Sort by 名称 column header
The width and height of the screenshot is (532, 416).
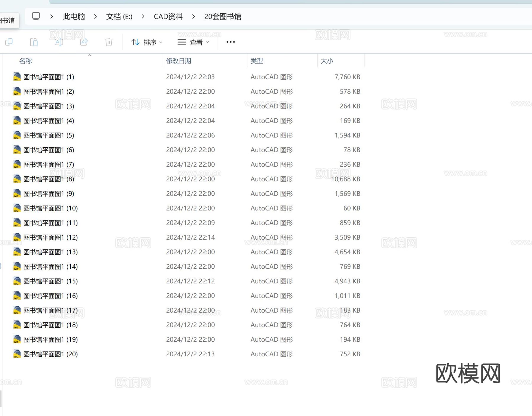pos(26,61)
